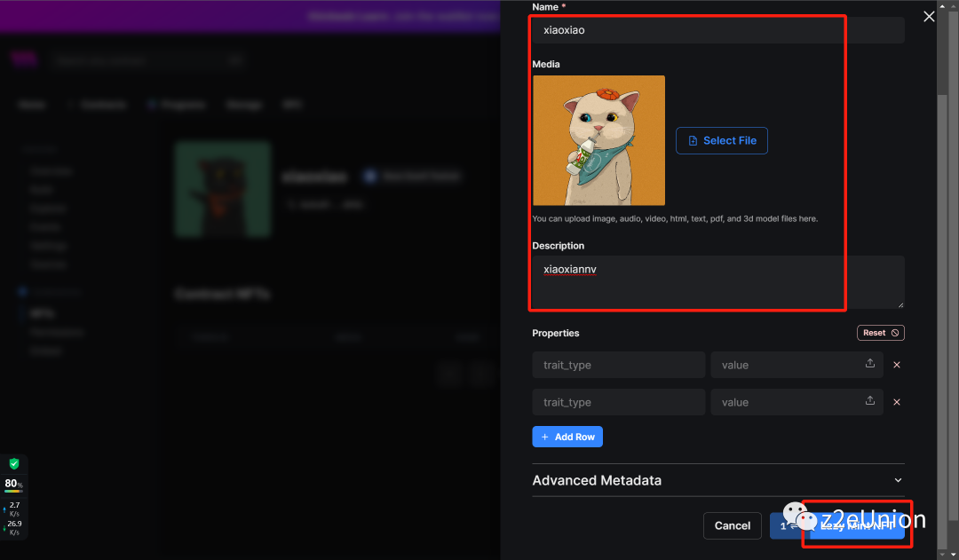Click the file icon inside the Select File button

pos(693,140)
